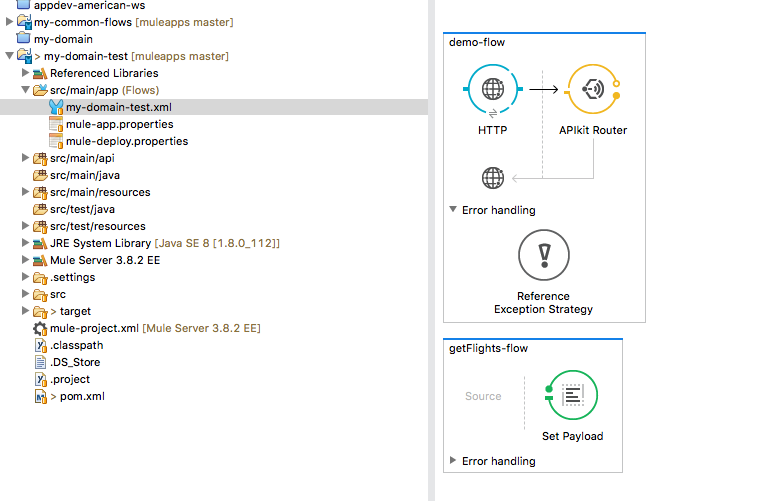The image size is (782, 501).
Task: Click the APIkit Router label
Action: tap(593, 130)
